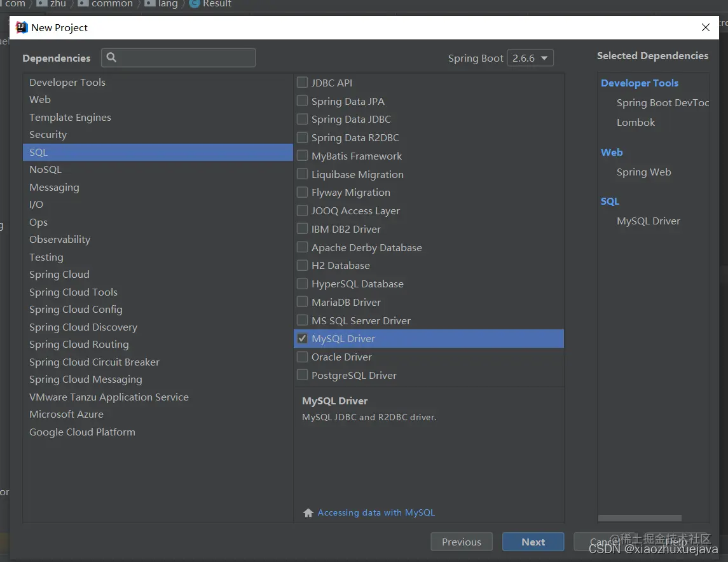Choose Template Engines category

click(x=158, y=117)
